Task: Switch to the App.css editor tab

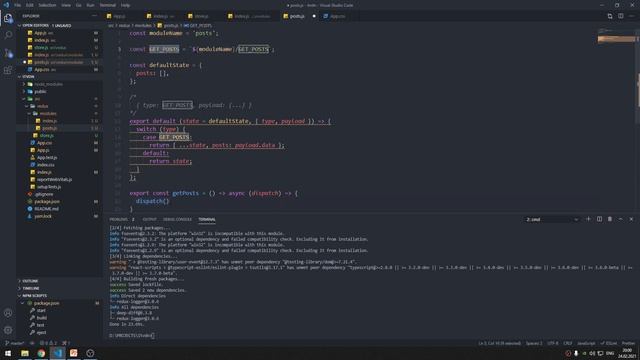Action: (337, 16)
